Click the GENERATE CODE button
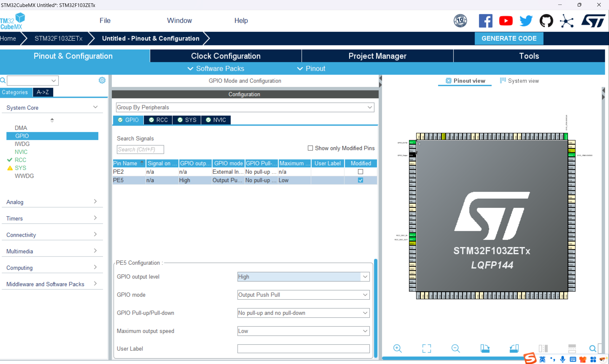Image resolution: width=609 pixels, height=364 pixels. (x=509, y=39)
